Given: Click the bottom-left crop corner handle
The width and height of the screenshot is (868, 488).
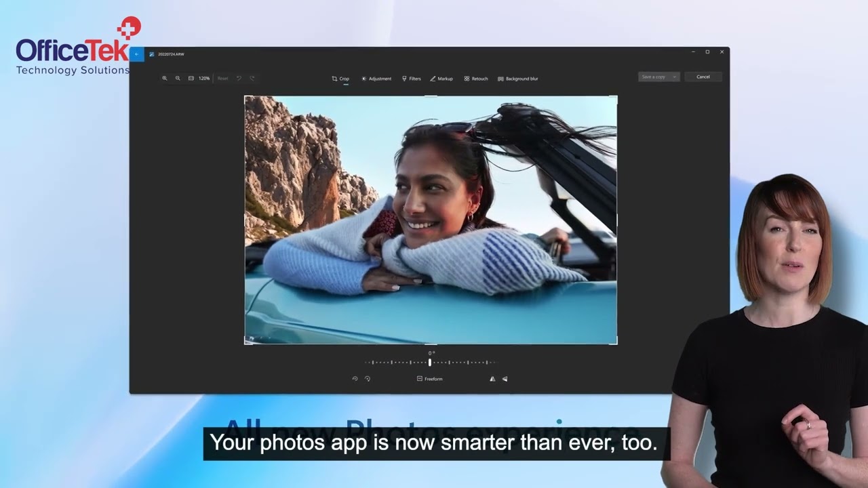Looking at the screenshot, I should pos(245,343).
